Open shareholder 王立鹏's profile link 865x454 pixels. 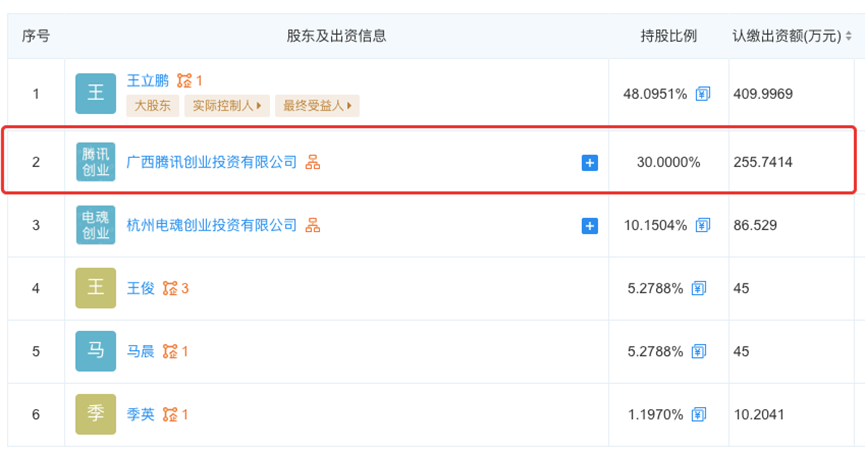click(x=148, y=80)
